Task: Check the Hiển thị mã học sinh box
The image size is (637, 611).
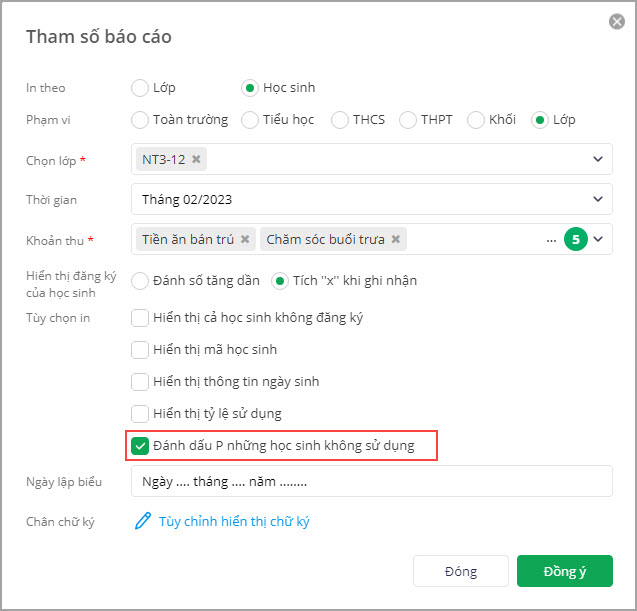Action: click(x=141, y=350)
